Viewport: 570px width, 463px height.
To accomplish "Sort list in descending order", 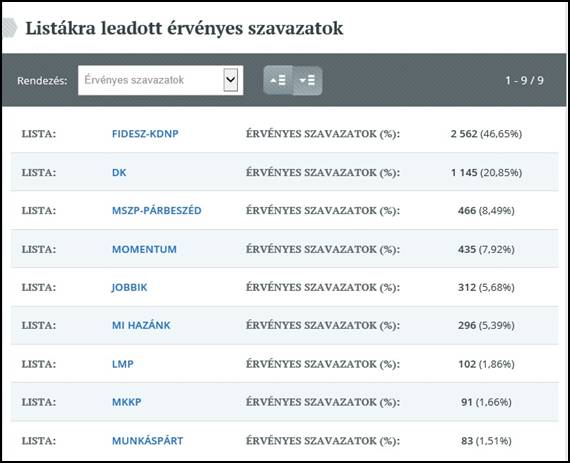I will 308,80.
